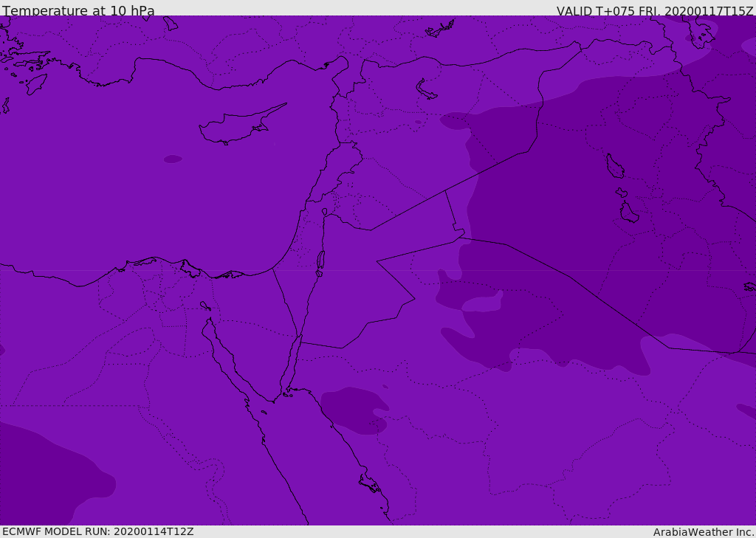Click the 'ArabiaWeather Inc' credit text

(703, 532)
